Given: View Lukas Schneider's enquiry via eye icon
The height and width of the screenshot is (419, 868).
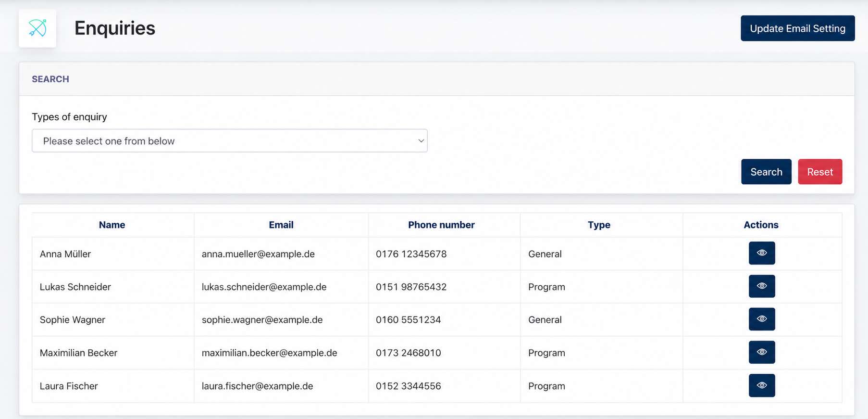Looking at the screenshot, I should coord(762,286).
